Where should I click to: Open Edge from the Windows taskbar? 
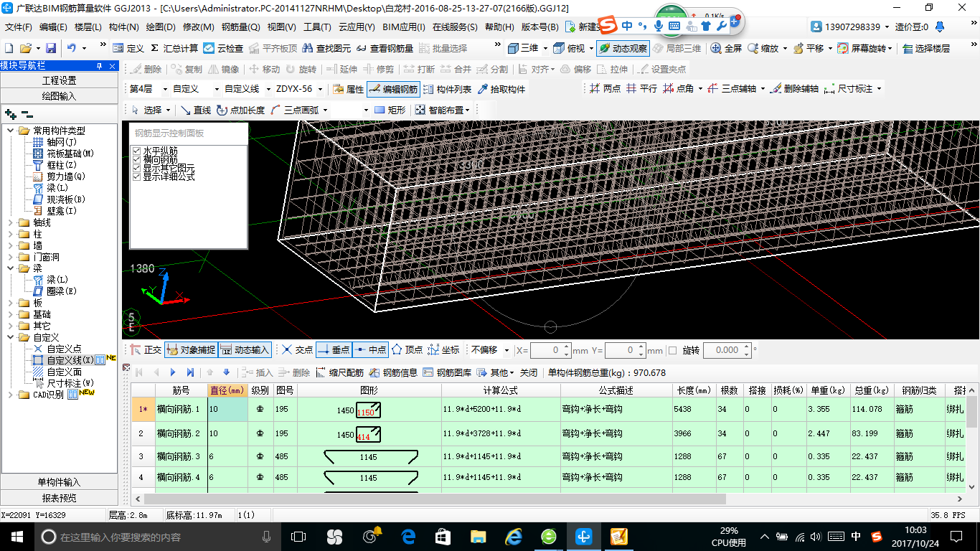(x=409, y=536)
